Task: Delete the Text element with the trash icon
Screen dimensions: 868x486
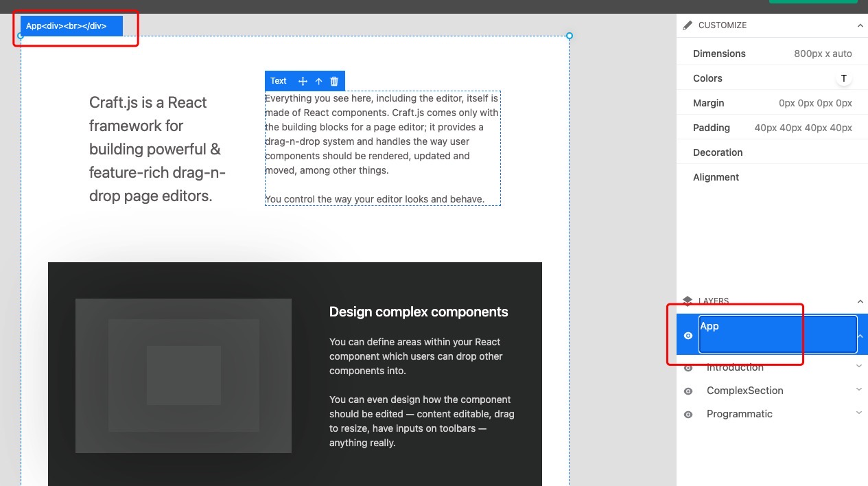Action: pos(334,81)
